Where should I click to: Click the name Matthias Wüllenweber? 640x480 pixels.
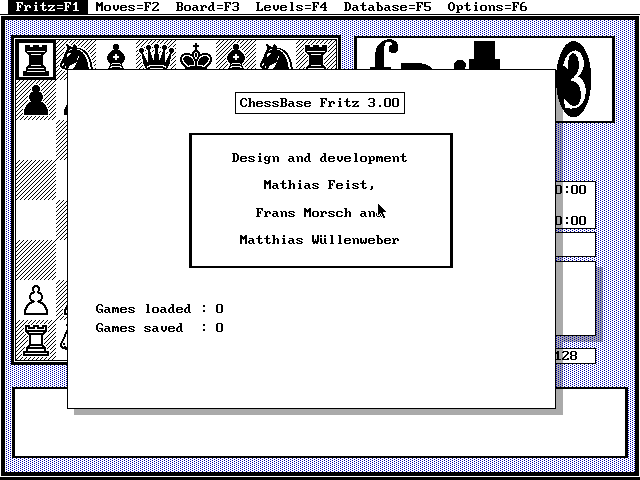pos(320,240)
